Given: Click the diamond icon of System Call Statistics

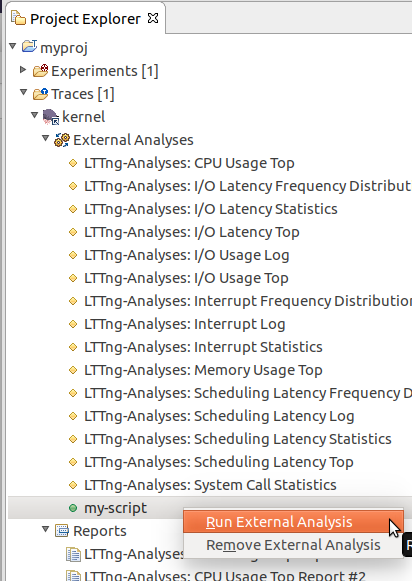Looking at the screenshot, I should coord(73,485).
